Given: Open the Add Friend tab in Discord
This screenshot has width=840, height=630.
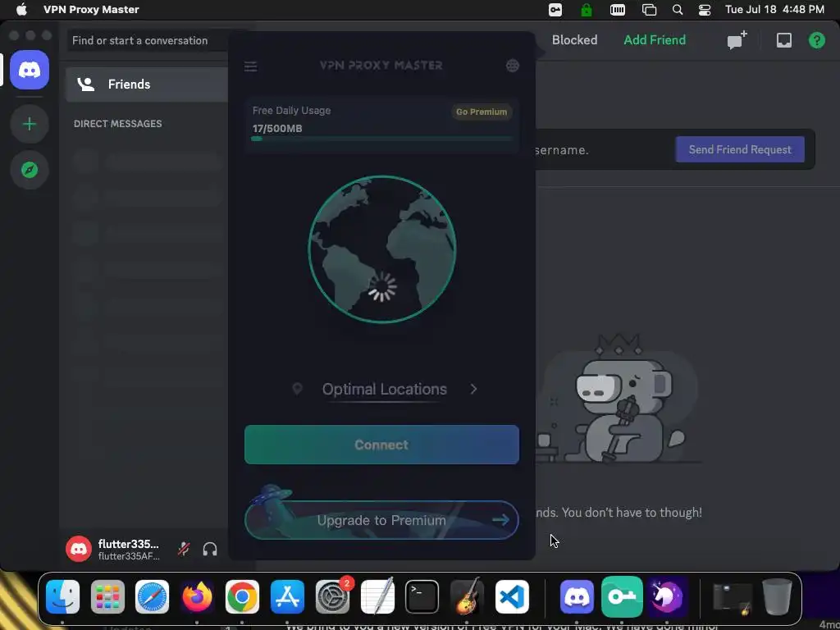Looking at the screenshot, I should (x=655, y=40).
